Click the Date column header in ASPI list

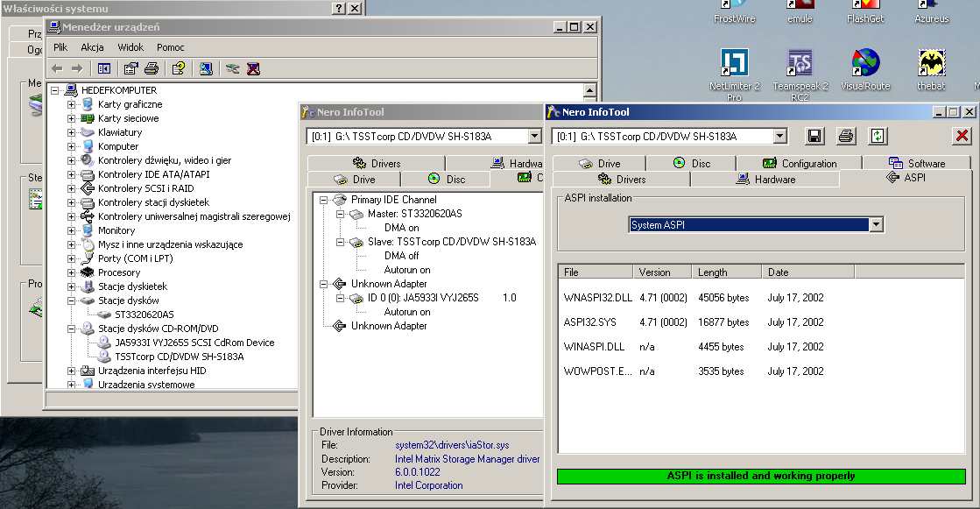click(807, 272)
